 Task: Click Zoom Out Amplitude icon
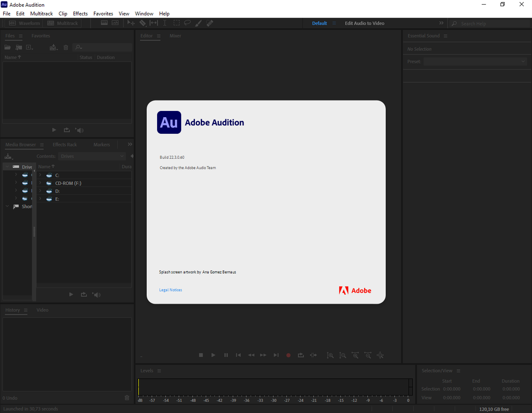coord(342,355)
